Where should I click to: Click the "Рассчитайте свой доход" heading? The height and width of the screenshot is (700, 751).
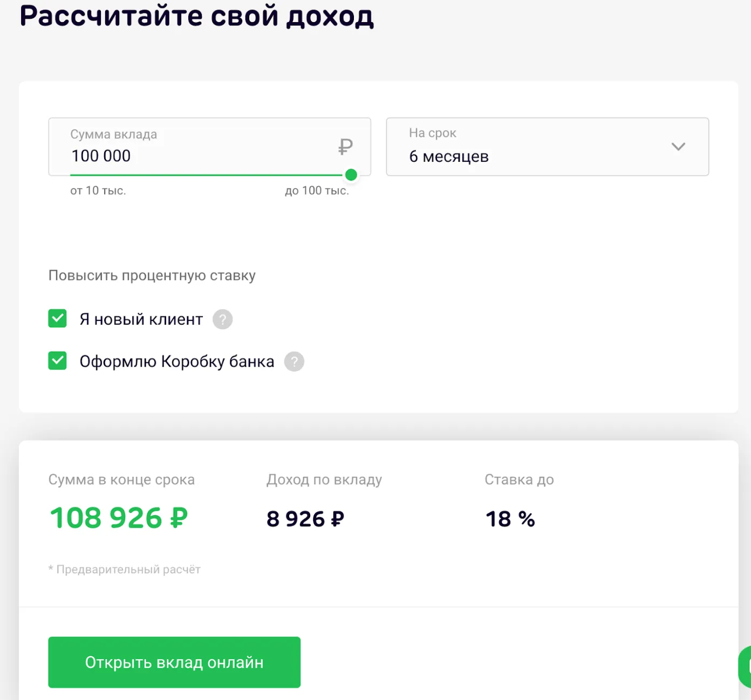pos(196,16)
